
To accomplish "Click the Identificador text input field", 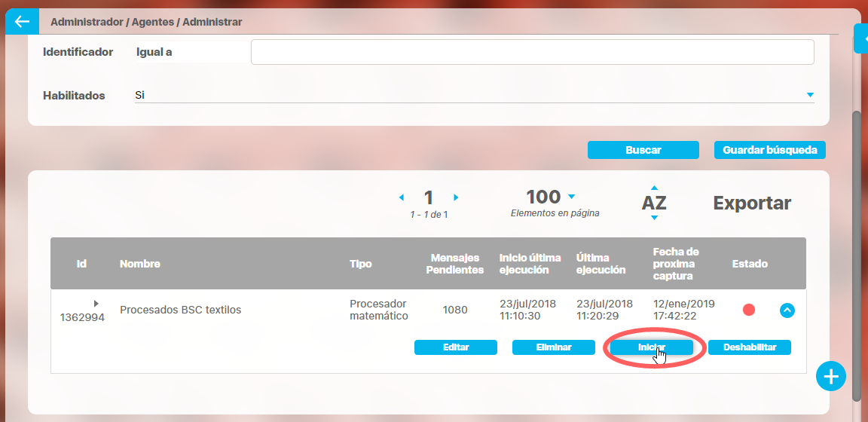I will point(532,53).
